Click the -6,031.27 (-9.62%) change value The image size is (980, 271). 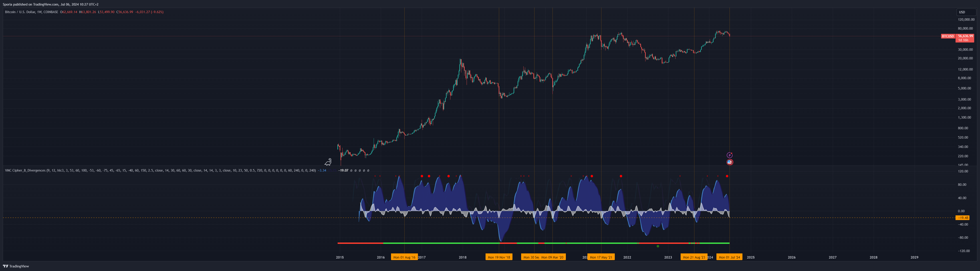pyautogui.click(x=149, y=12)
